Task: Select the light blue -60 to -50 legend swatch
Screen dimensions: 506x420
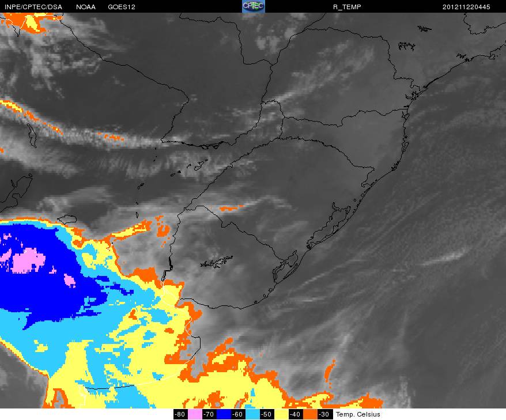Action: click(x=252, y=414)
